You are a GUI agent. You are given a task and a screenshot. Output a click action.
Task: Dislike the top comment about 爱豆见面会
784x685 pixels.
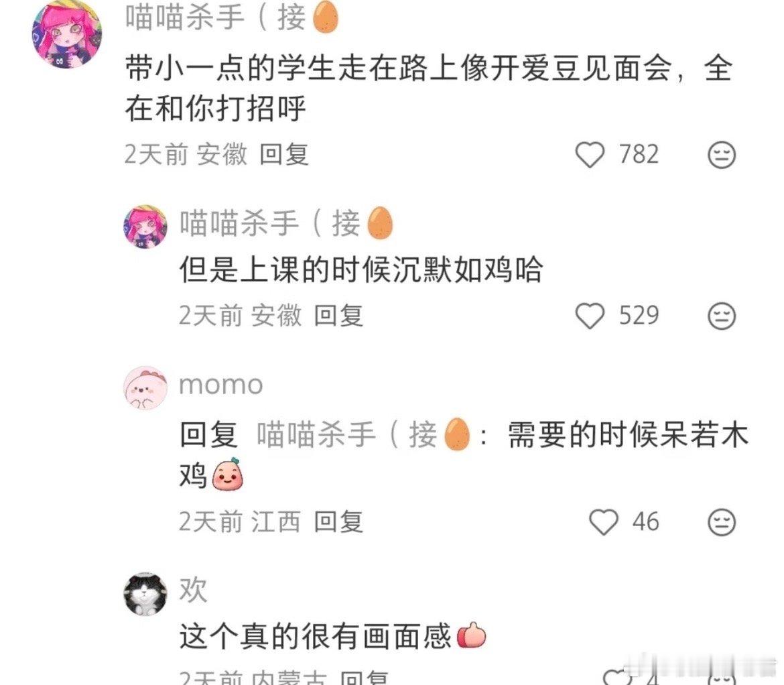coord(722,155)
